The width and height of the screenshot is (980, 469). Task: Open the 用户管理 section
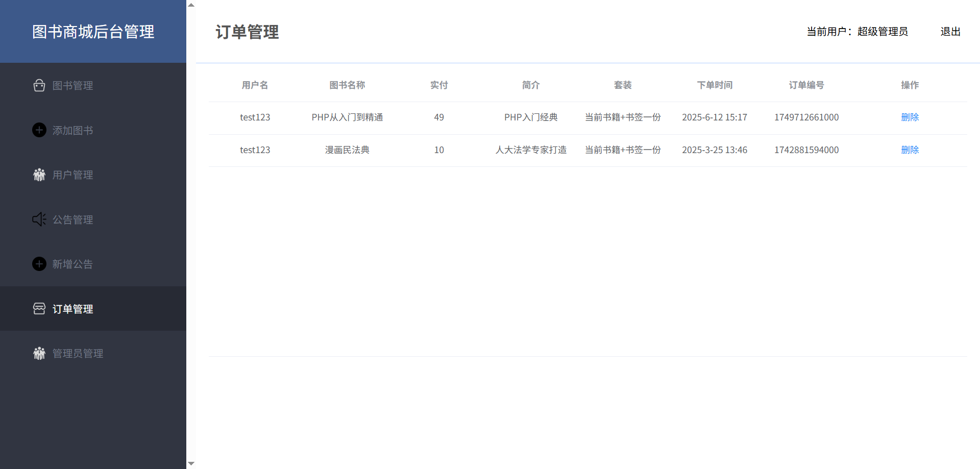93,175
